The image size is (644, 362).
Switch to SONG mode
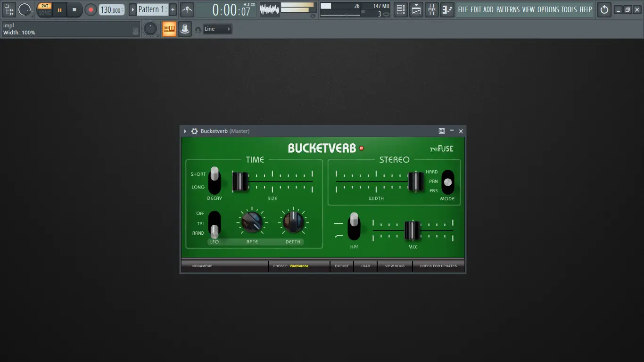45,13
